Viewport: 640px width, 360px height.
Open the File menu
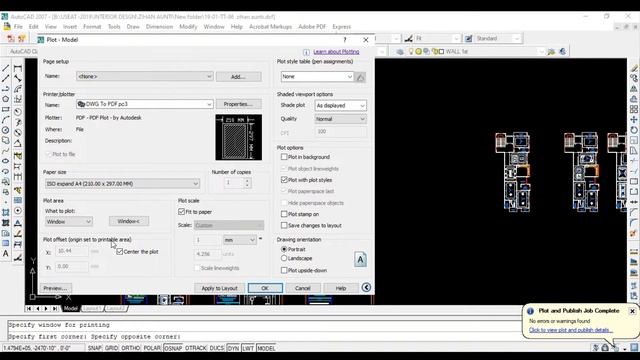18,27
